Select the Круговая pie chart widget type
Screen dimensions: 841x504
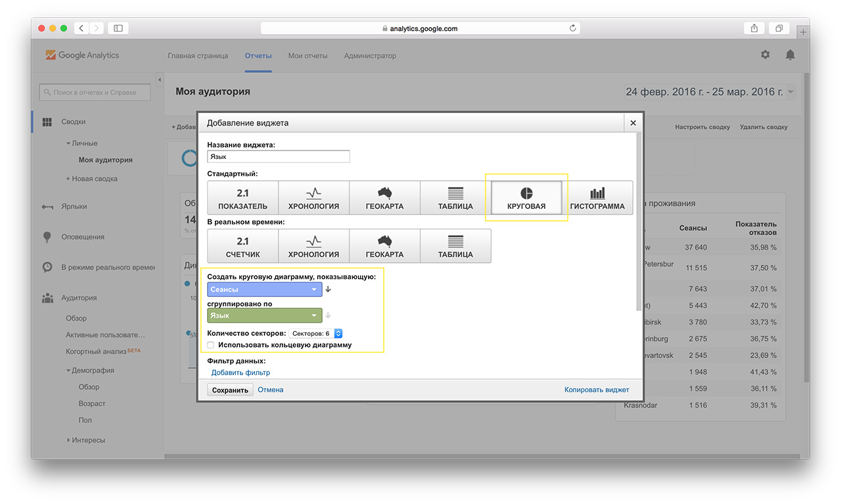[x=526, y=198]
